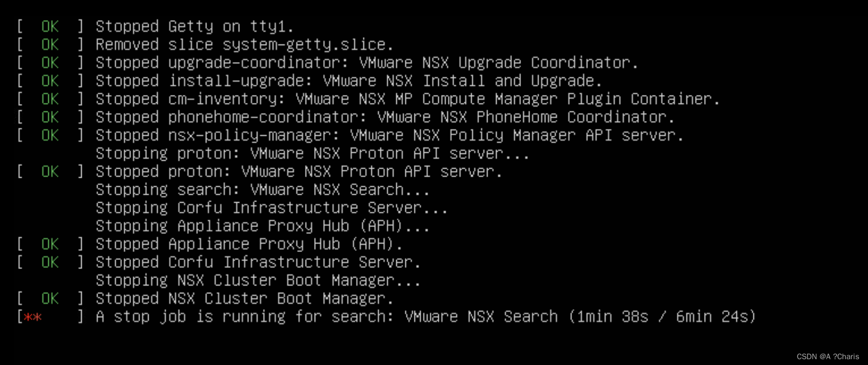Click 'Stopped Corfu Infrastructure Server.' line
This screenshot has height=365, width=868.
258,262
